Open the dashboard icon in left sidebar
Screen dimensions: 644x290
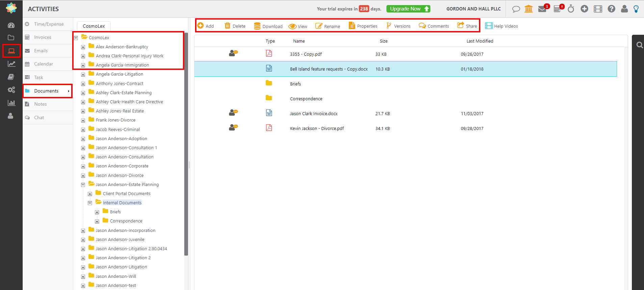(x=11, y=25)
